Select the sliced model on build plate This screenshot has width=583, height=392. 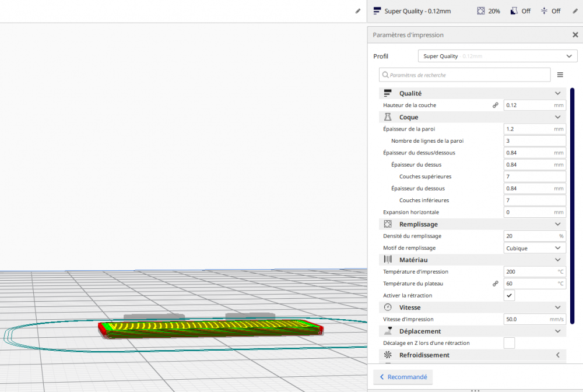pyautogui.click(x=210, y=329)
